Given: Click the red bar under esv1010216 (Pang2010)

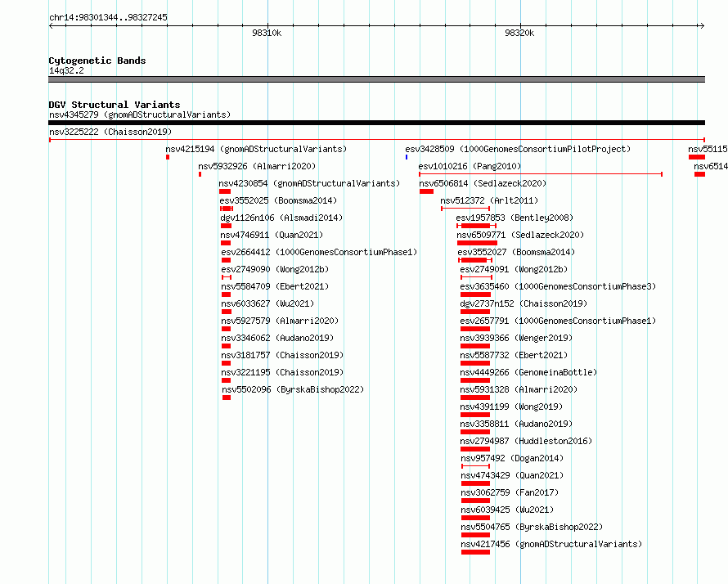Looking at the screenshot, I should [541, 174].
